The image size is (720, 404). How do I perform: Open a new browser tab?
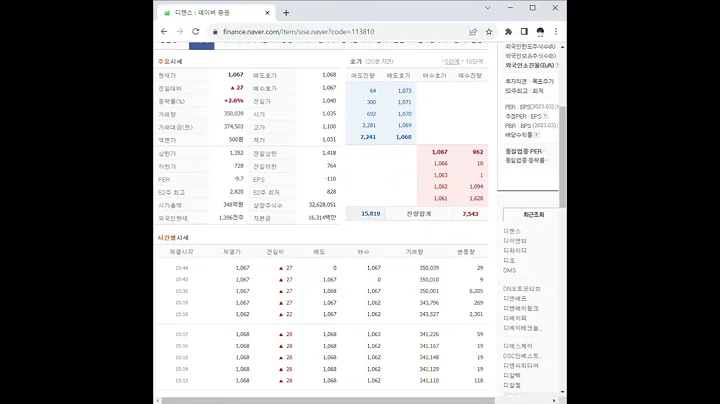point(286,13)
